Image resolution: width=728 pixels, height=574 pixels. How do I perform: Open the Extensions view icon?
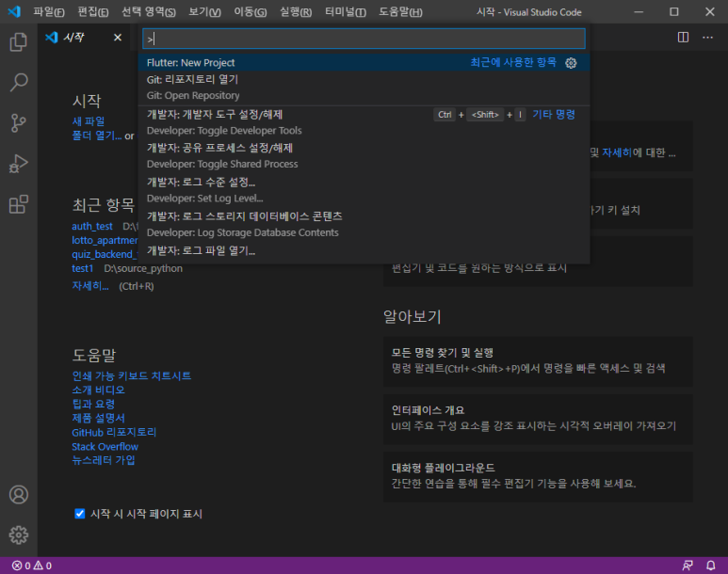click(x=19, y=204)
